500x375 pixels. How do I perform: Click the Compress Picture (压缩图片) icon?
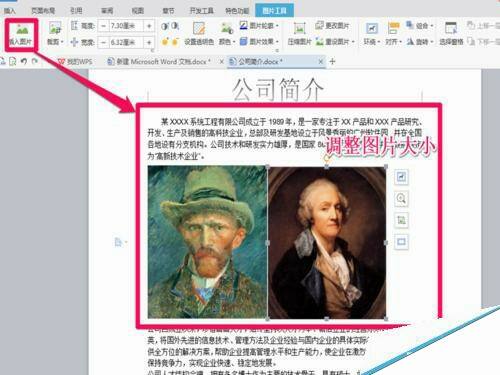coord(299,29)
